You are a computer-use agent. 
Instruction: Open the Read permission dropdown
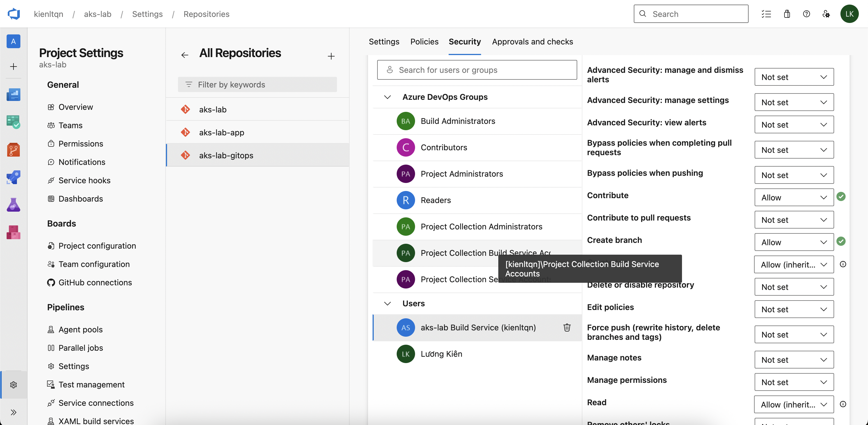794,404
